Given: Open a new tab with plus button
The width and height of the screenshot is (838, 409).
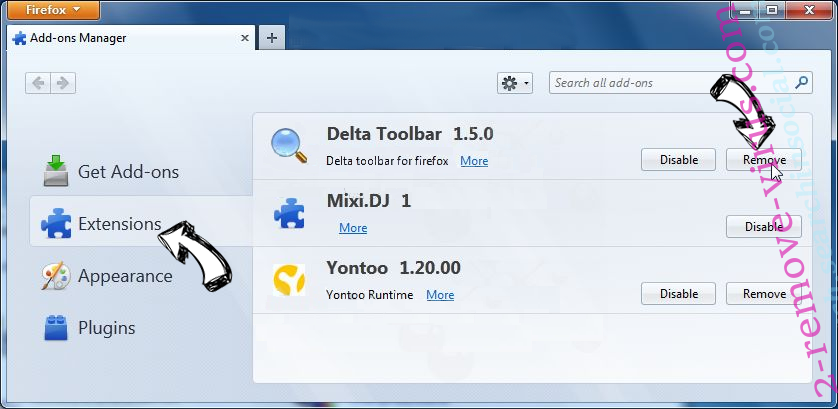Looking at the screenshot, I should click(272, 38).
